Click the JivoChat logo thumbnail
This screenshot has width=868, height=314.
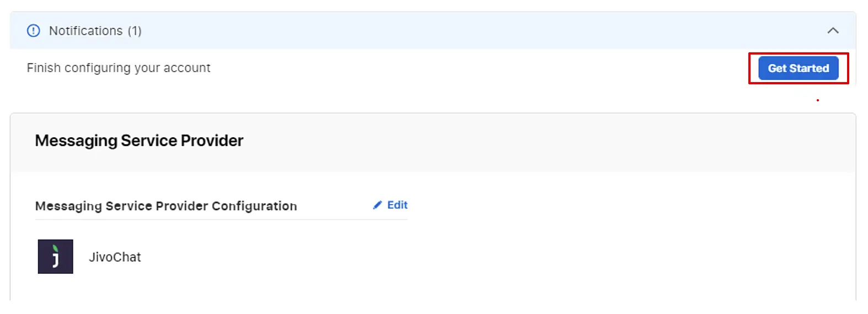55,257
